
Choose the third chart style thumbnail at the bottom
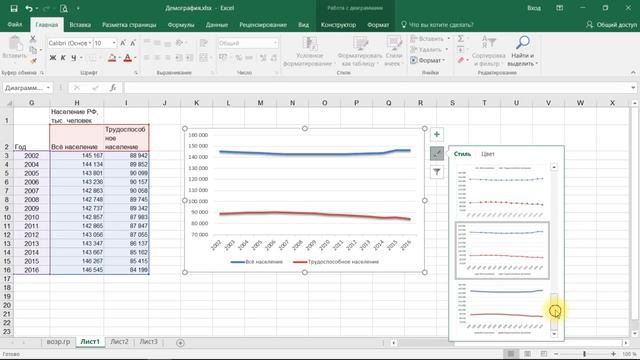[502, 309]
